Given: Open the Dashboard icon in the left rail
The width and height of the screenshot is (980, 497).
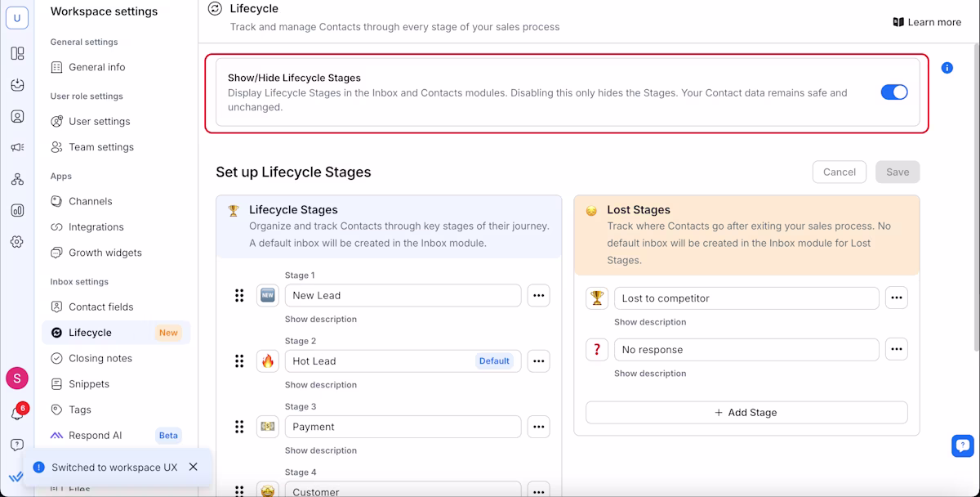Looking at the screenshot, I should (17, 54).
